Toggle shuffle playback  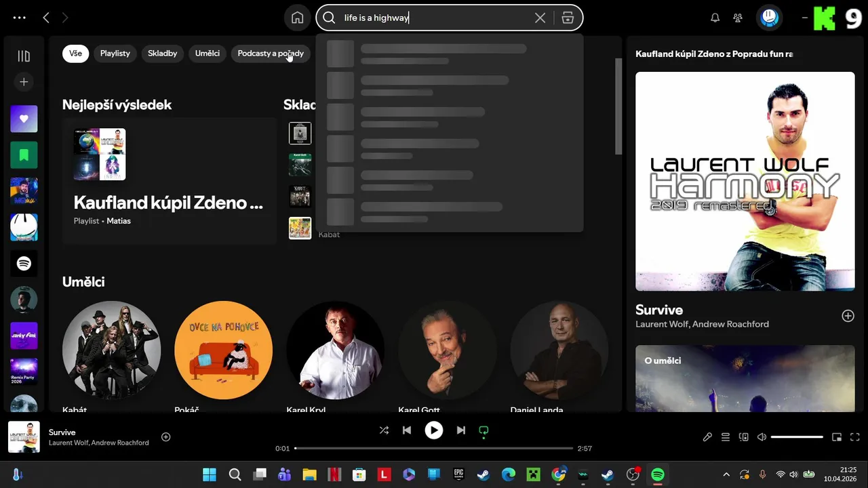[384, 430]
